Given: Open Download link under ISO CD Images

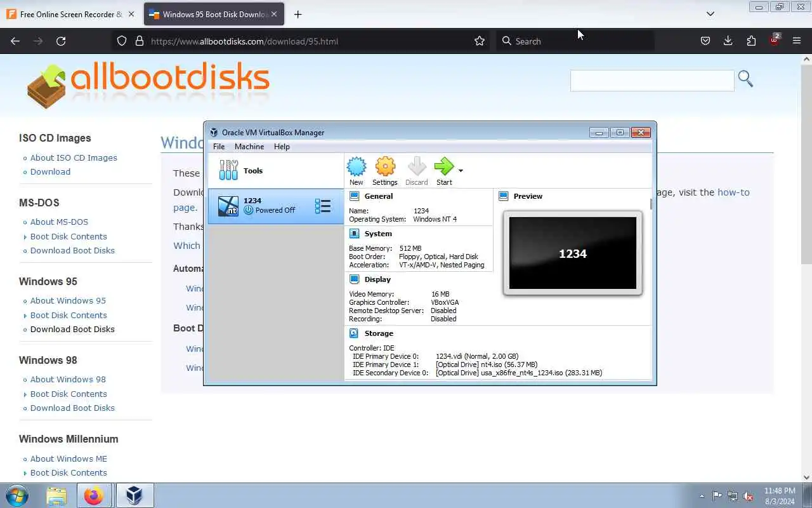Looking at the screenshot, I should [x=50, y=171].
